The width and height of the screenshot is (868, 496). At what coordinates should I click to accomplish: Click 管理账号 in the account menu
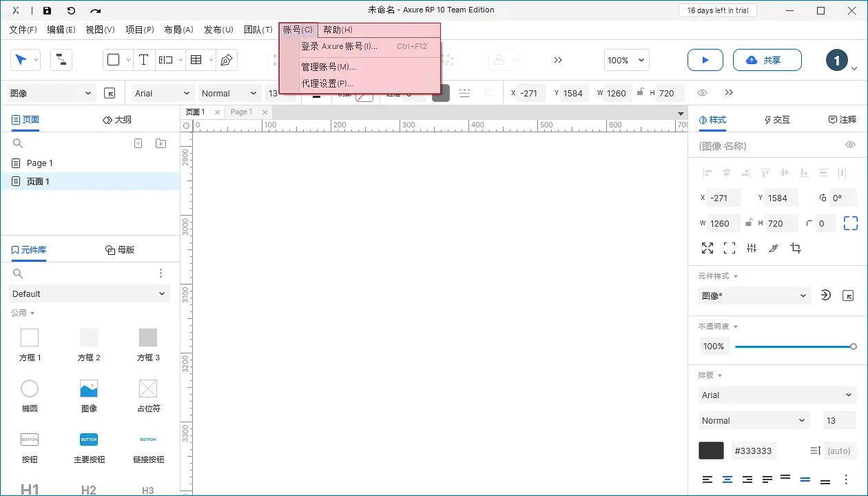(x=328, y=67)
